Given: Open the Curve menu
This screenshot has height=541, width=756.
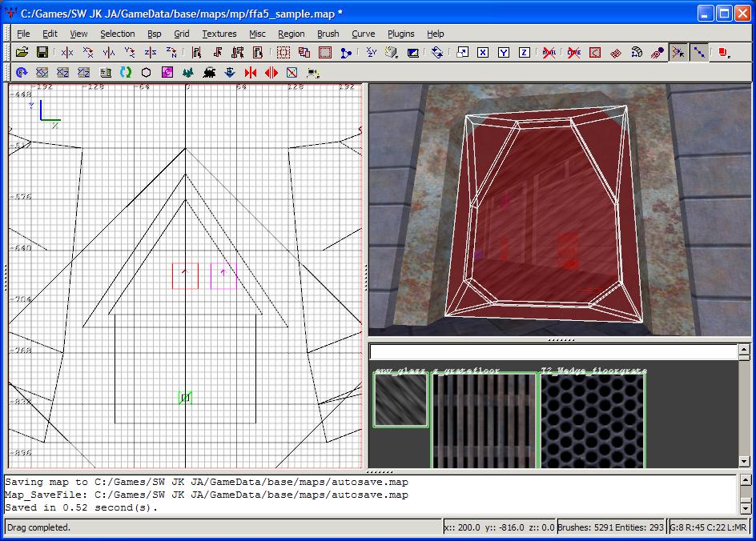Looking at the screenshot, I should 363,34.
